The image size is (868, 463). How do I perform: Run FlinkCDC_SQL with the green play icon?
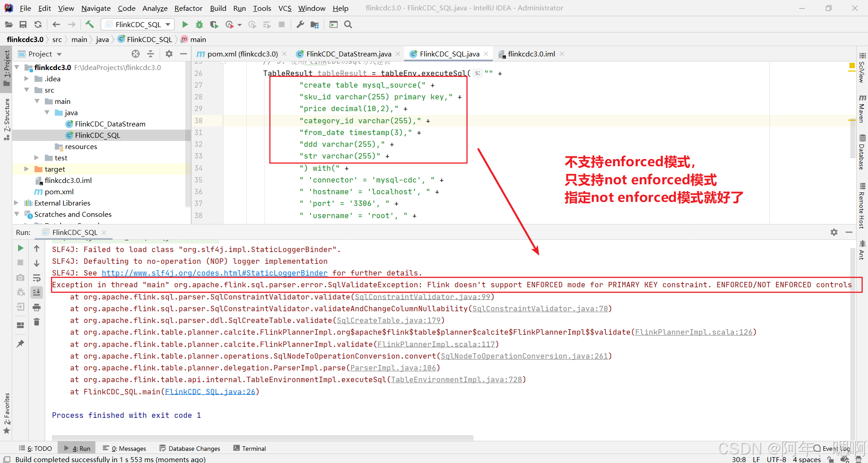click(x=185, y=24)
